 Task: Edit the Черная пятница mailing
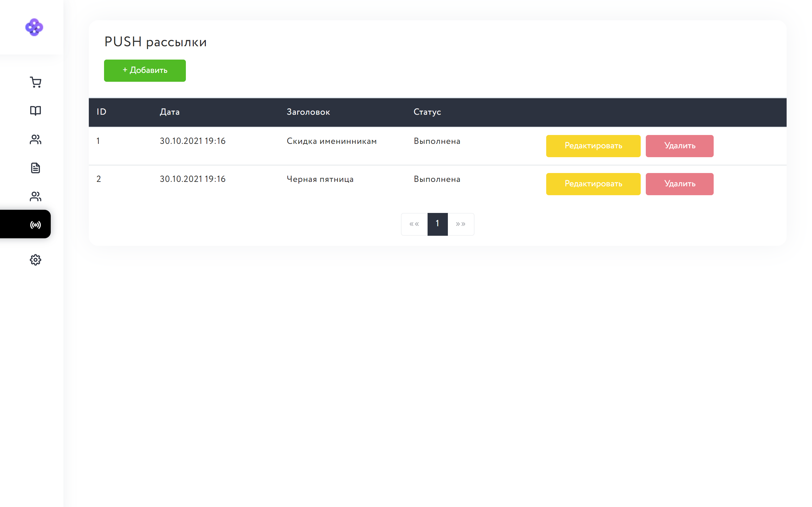tap(593, 184)
